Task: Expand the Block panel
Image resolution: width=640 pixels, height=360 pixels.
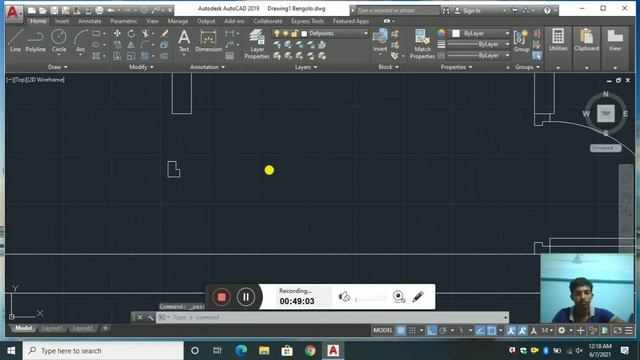Action: (388, 67)
